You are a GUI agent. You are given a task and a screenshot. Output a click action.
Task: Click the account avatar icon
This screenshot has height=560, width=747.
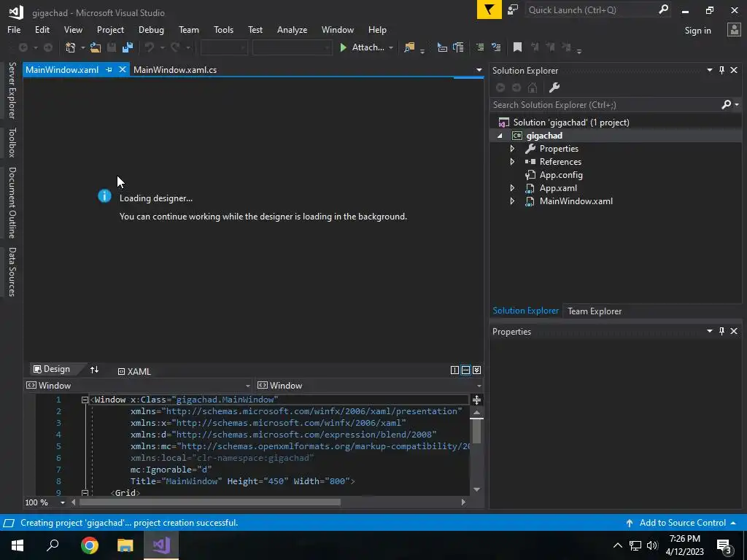[x=734, y=30]
